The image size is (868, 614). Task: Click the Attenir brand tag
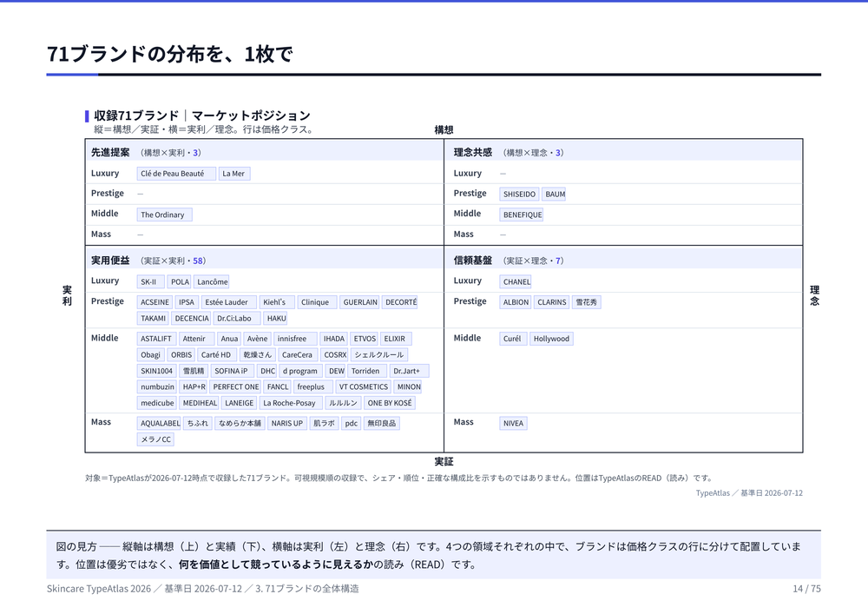pos(196,339)
